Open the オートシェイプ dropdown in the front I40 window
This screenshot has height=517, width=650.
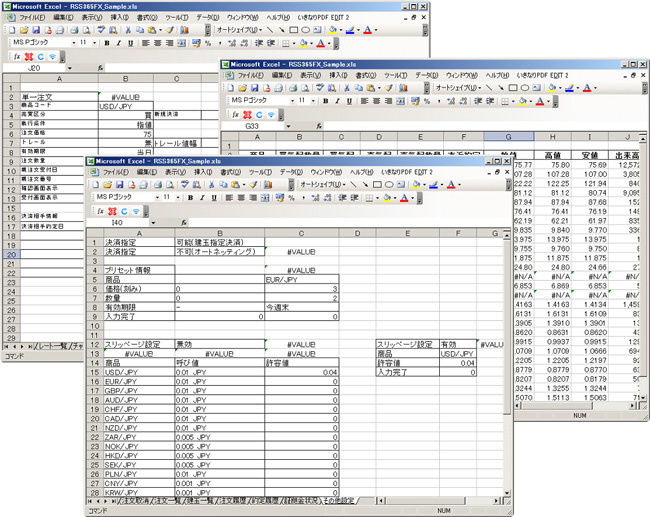[x=322, y=184]
